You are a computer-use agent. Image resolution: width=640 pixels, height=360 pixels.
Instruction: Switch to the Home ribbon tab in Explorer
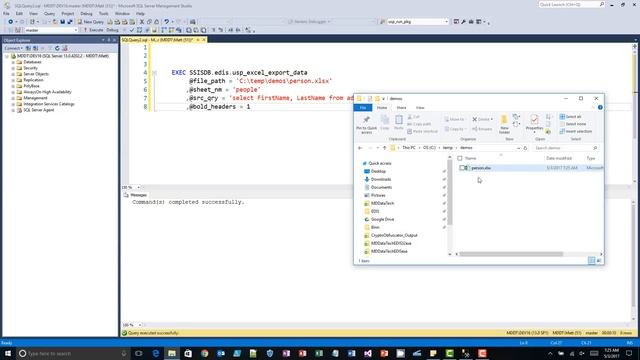382,108
